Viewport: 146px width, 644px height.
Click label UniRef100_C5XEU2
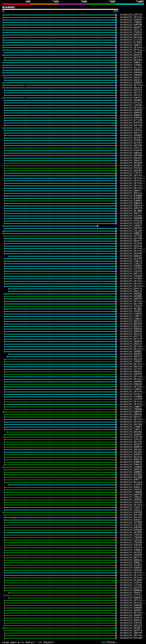(131, 32)
